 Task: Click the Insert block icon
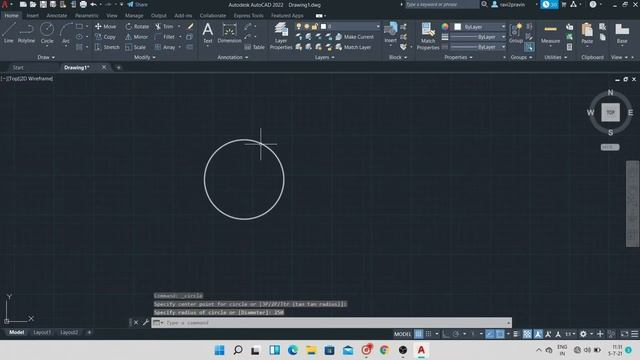(x=391, y=32)
